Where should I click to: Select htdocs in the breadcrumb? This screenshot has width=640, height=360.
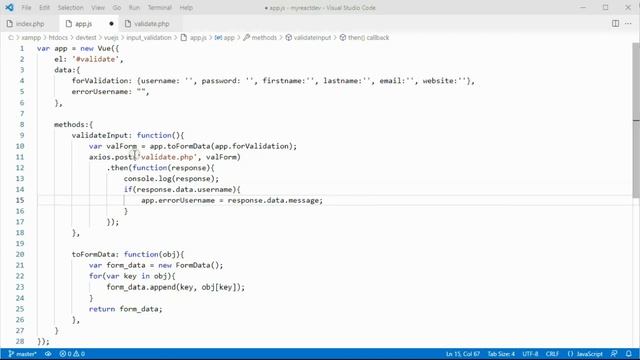(x=58, y=38)
